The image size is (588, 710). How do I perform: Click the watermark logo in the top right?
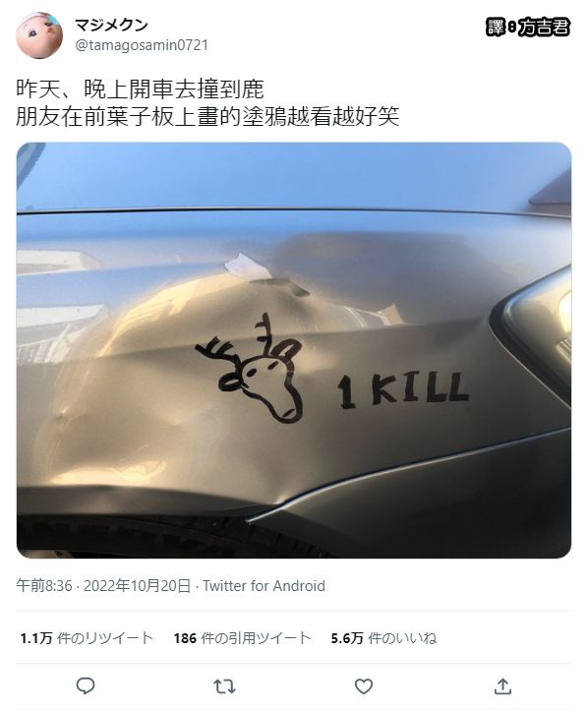click(528, 28)
